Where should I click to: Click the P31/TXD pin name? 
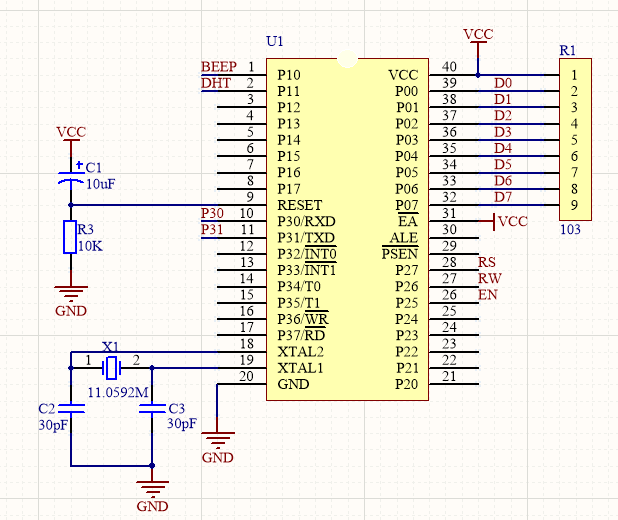(x=306, y=238)
